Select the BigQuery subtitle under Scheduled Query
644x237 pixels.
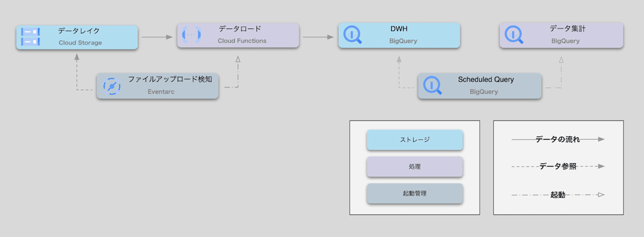point(484,92)
